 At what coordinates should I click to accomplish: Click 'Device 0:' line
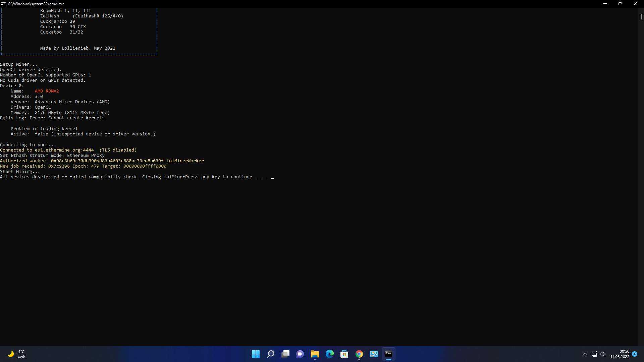[12, 86]
